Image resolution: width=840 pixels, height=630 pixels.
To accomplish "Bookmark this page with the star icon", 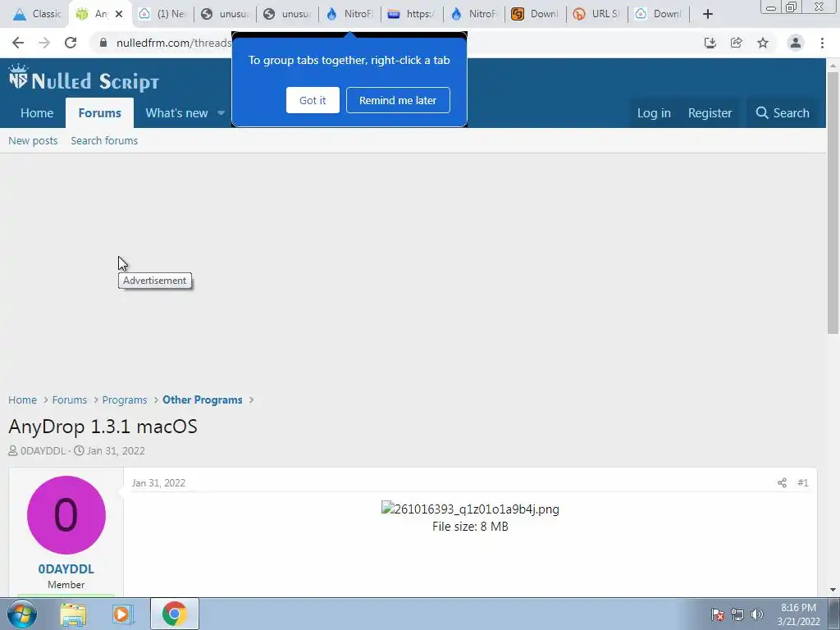I will [763, 43].
